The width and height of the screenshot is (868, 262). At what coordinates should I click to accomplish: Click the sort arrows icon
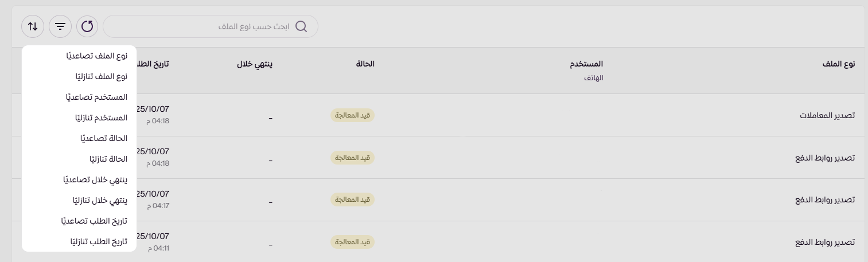pyautogui.click(x=33, y=26)
